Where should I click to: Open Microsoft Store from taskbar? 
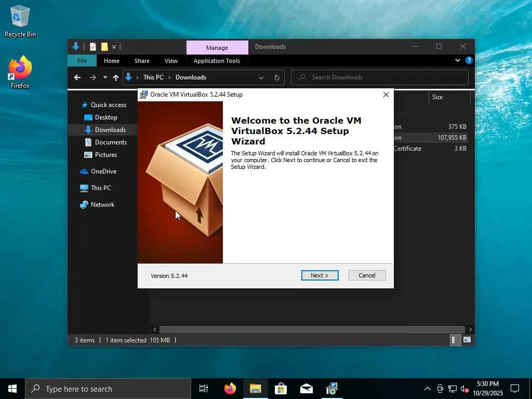(281, 389)
